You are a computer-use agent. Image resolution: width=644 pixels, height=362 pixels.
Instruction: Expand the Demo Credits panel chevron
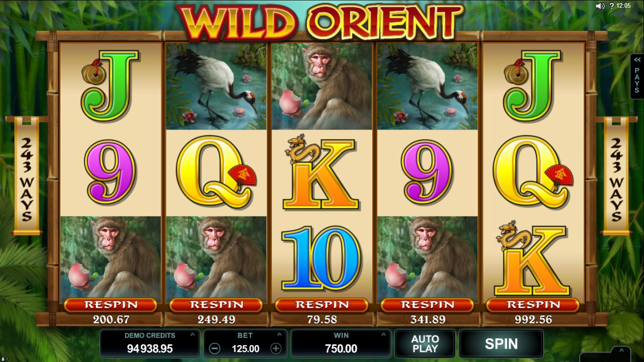click(192, 335)
